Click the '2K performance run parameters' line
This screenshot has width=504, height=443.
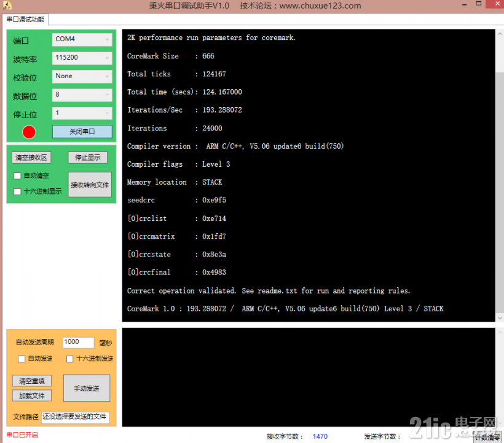click(211, 38)
